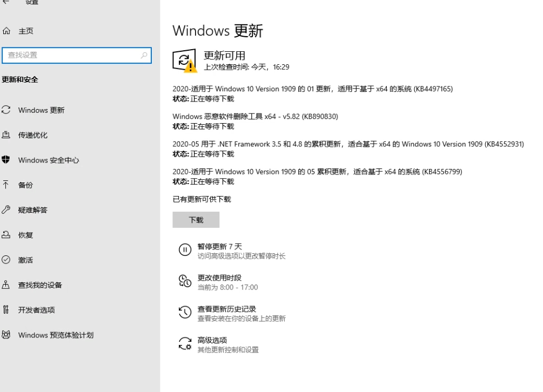The width and height of the screenshot is (543, 392).
Task: Open 激活 activation page
Action: pos(25,260)
